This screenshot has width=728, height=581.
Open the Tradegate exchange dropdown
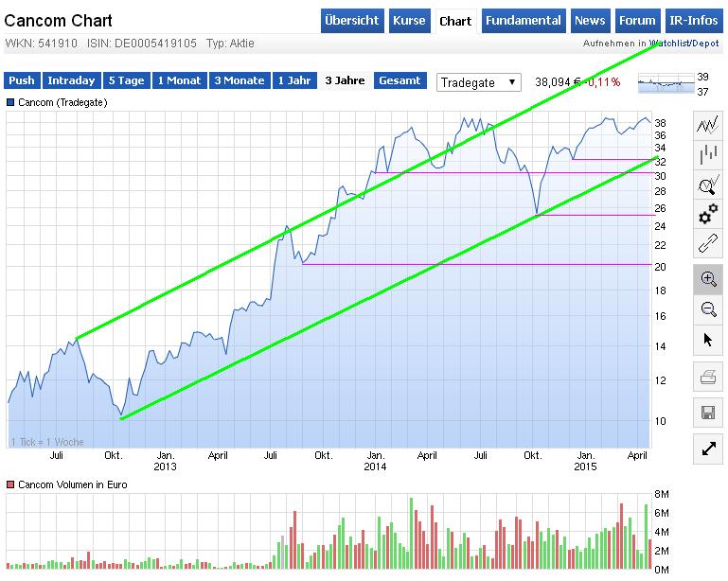pyautogui.click(x=479, y=82)
